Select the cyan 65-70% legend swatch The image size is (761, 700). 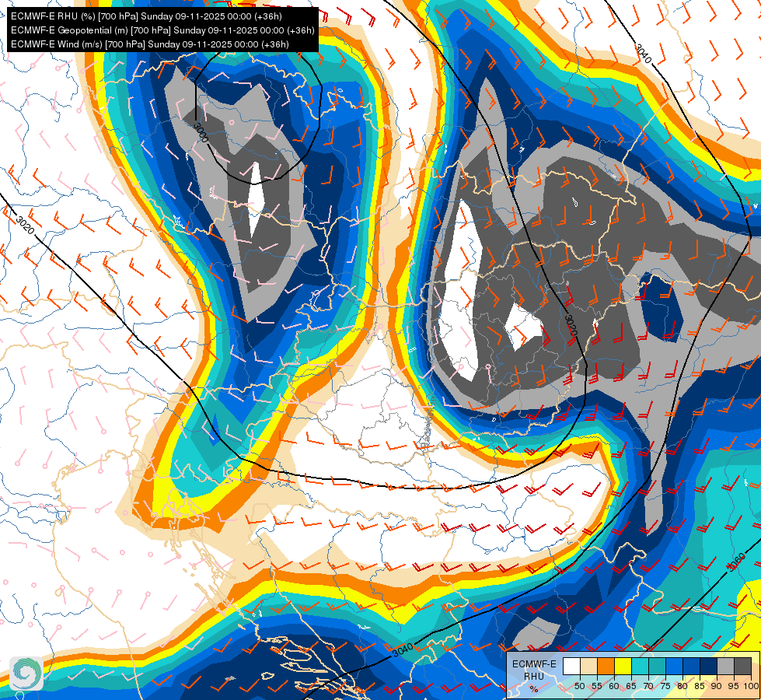coord(641,666)
